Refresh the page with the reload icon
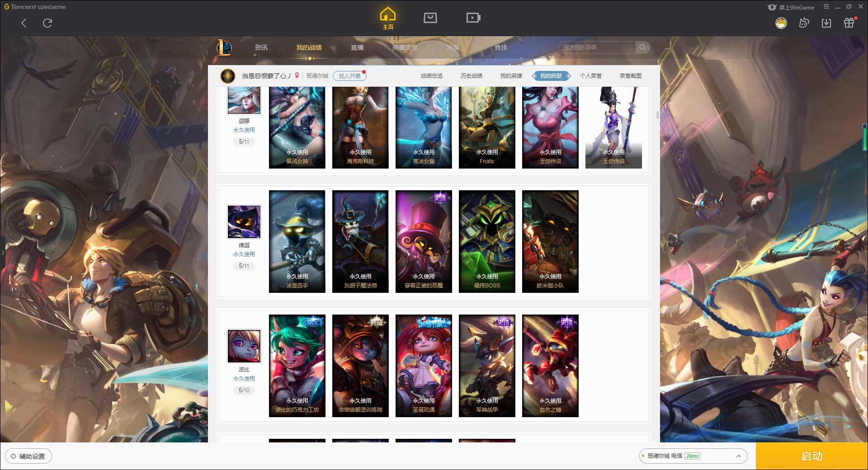 (47, 23)
